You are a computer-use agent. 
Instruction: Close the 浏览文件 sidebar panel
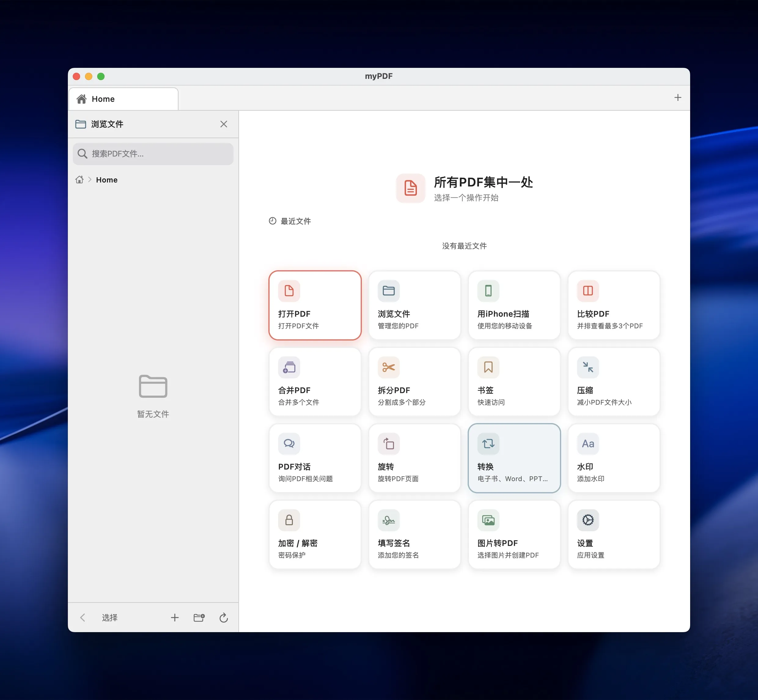click(223, 124)
